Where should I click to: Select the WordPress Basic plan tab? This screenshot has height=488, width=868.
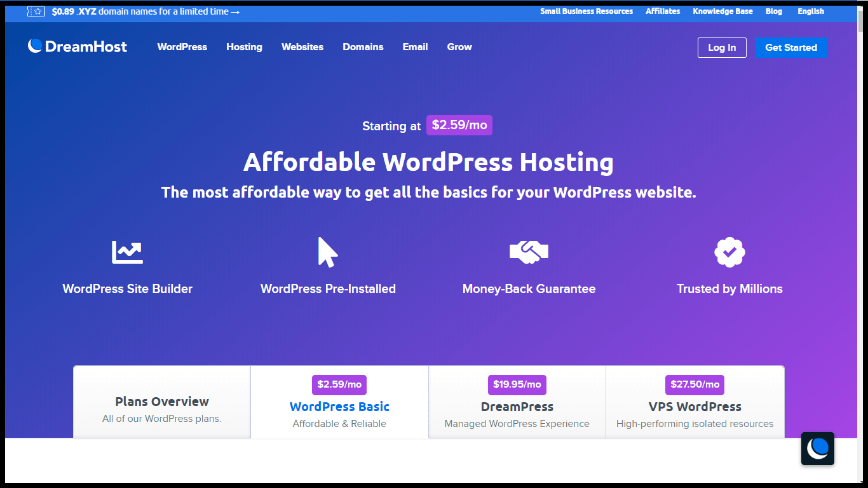tap(339, 402)
